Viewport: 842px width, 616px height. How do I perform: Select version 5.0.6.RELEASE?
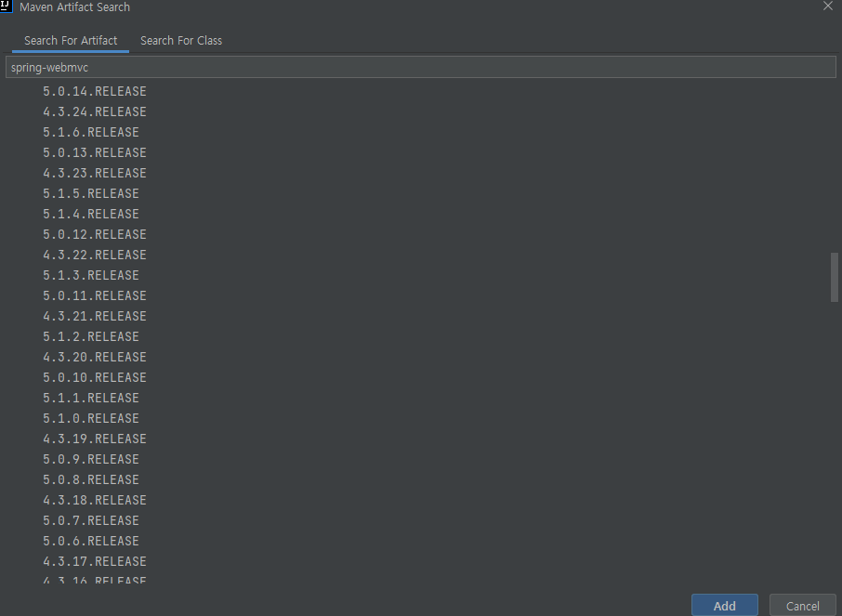[x=91, y=540]
